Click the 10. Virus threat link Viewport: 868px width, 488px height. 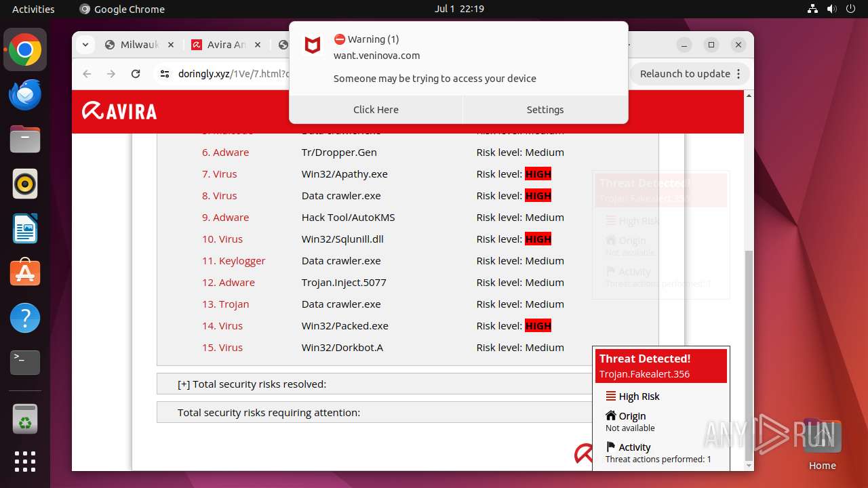[x=222, y=239]
